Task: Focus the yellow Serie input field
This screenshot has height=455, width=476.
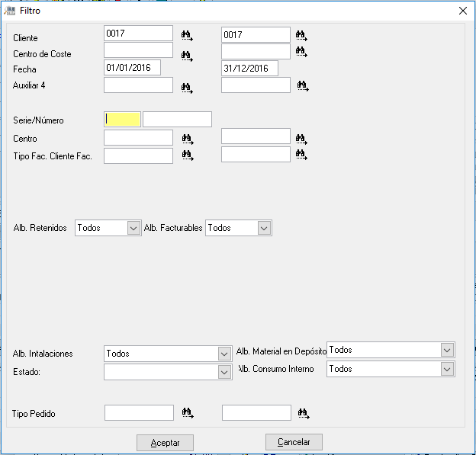Action: tap(122, 119)
